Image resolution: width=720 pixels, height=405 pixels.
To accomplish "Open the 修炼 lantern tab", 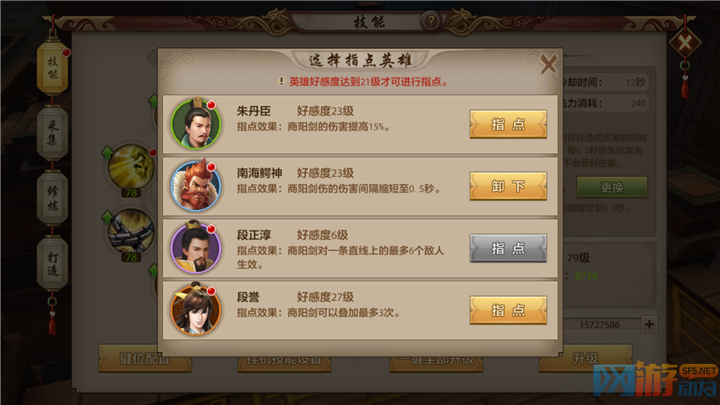I will 52,198.
